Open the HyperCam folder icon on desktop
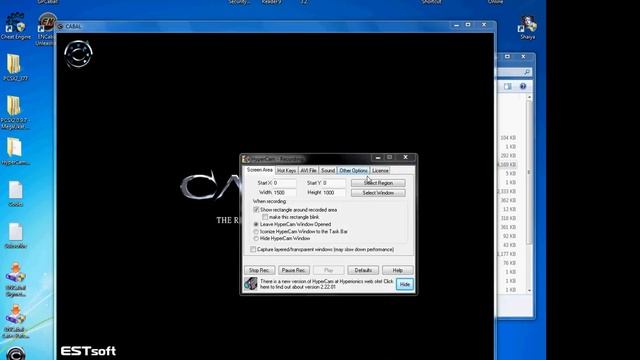Viewport: 640px width, 360px height. 15,151
